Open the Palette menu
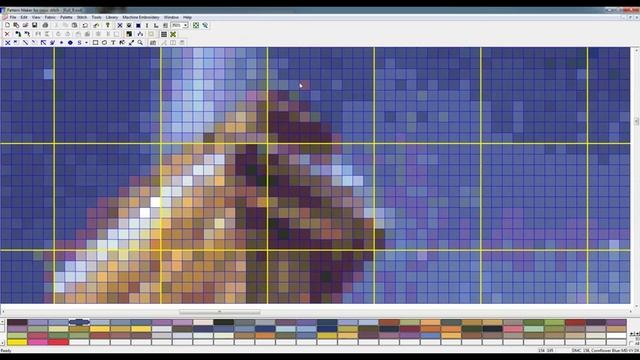Screen dimensions: 640x360 (x=66, y=18)
